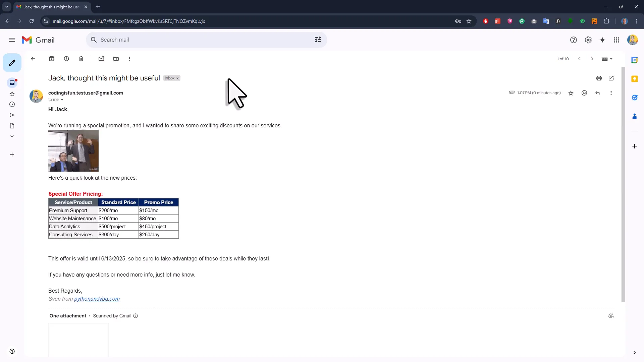Search mail using the search field
Viewport: 644px width, 362px height.
coord(201,40)
